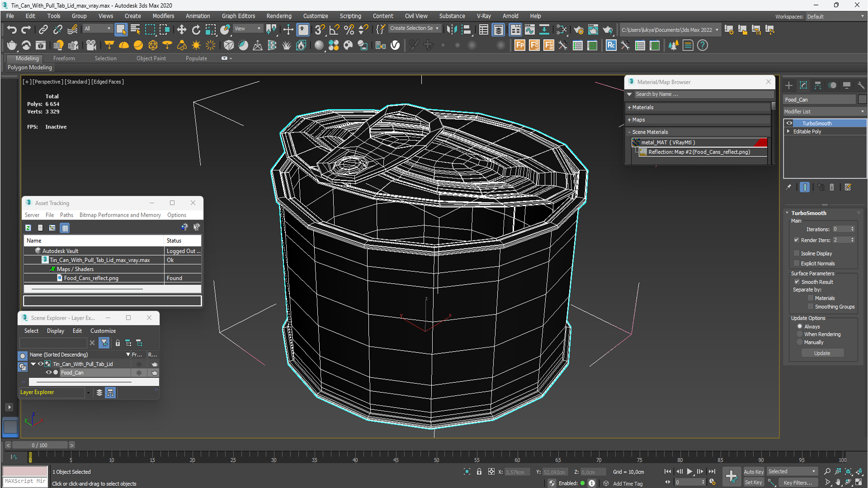The image size is (868, 488).
Task: Select the Move tool
Action: [x=181, y=30]
